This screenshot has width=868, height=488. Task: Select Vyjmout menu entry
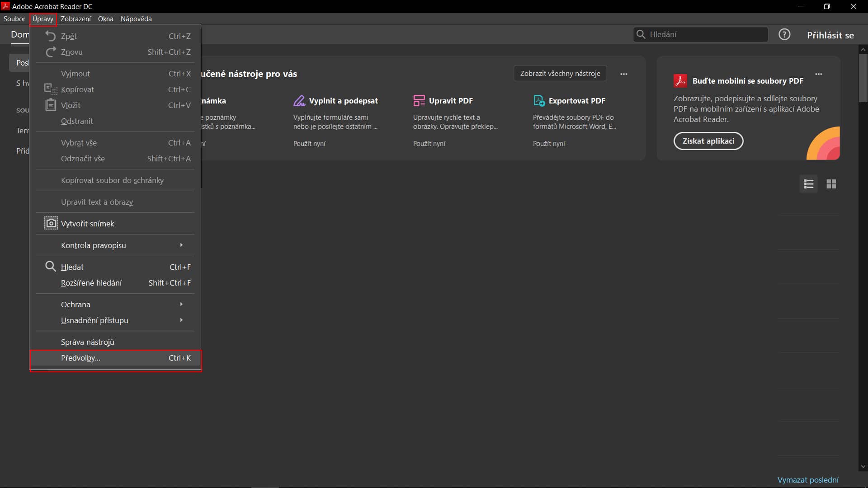coord(115,74)
